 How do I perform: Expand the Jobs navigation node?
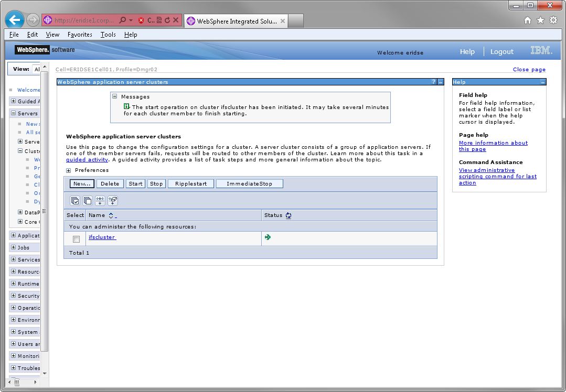pyautogui.click(x=13, y=247)
